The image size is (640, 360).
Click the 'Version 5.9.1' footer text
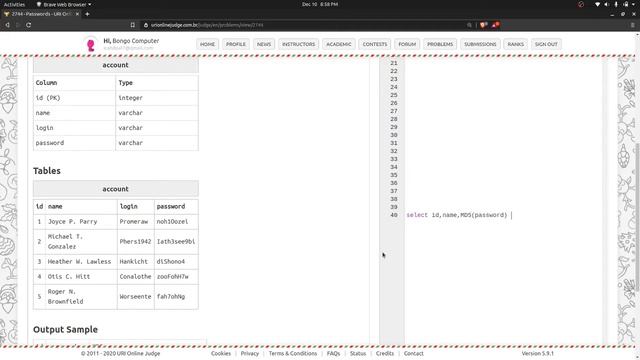pos(538,353)
